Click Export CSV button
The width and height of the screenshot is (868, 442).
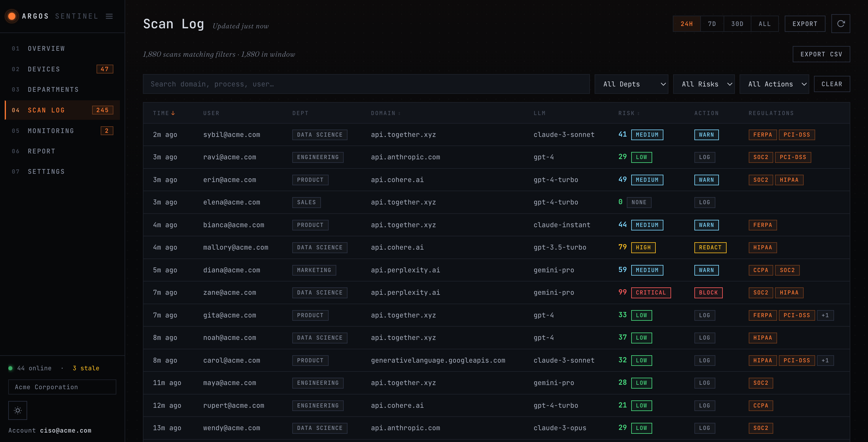[821, 54]
